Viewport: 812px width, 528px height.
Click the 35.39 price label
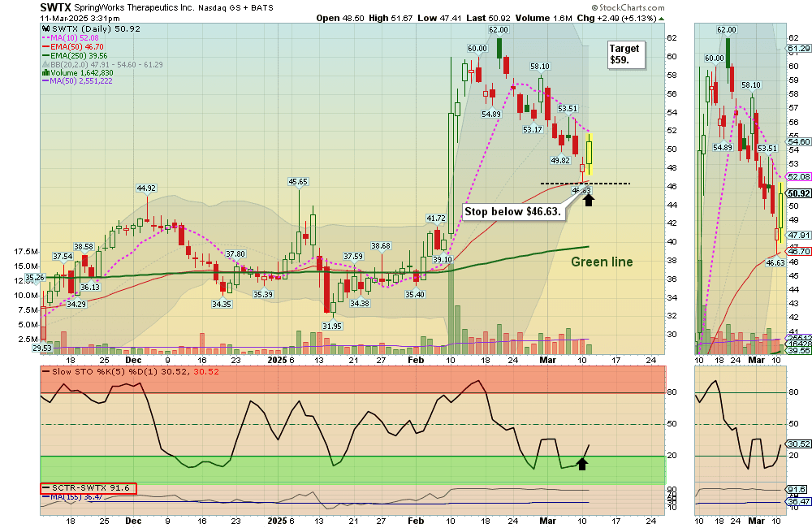(263, 294)
